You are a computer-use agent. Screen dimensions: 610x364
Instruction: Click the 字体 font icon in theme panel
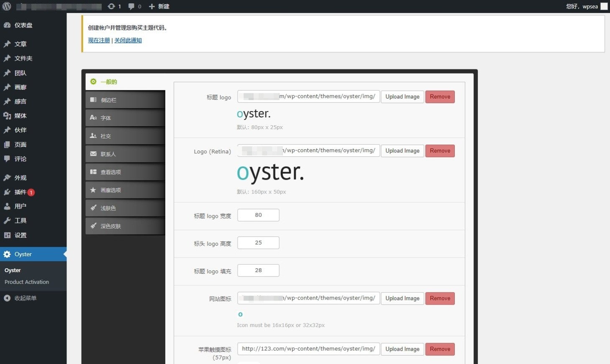click(93, 118)
